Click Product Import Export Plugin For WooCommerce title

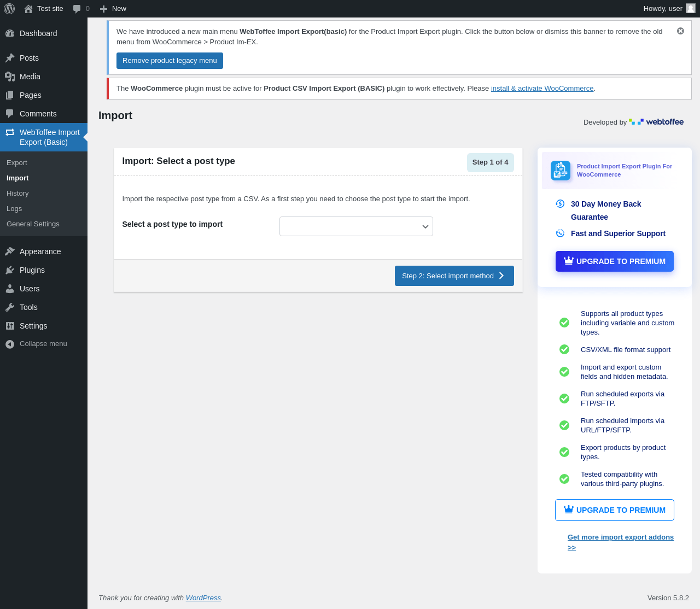click(625, 171)
